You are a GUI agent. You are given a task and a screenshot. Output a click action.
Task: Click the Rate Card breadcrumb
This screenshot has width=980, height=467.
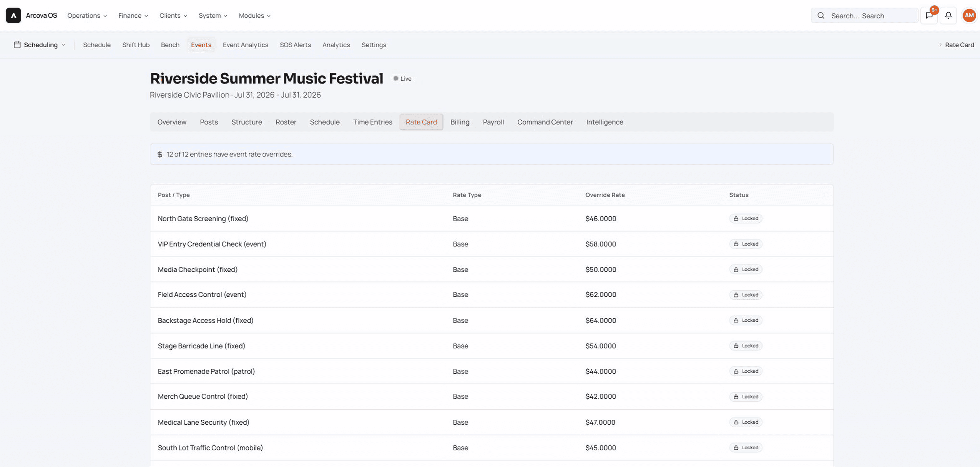pyautogui.click(x=959, y=45)
